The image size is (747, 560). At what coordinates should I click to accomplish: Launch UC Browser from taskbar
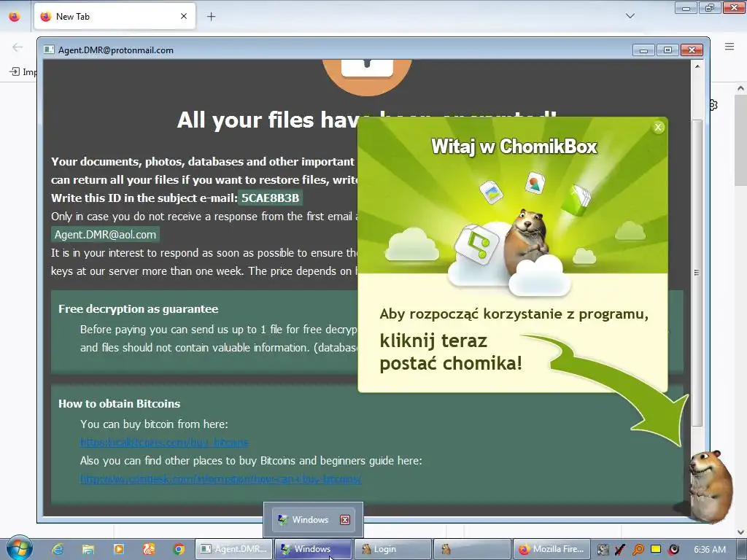point(149,549)
